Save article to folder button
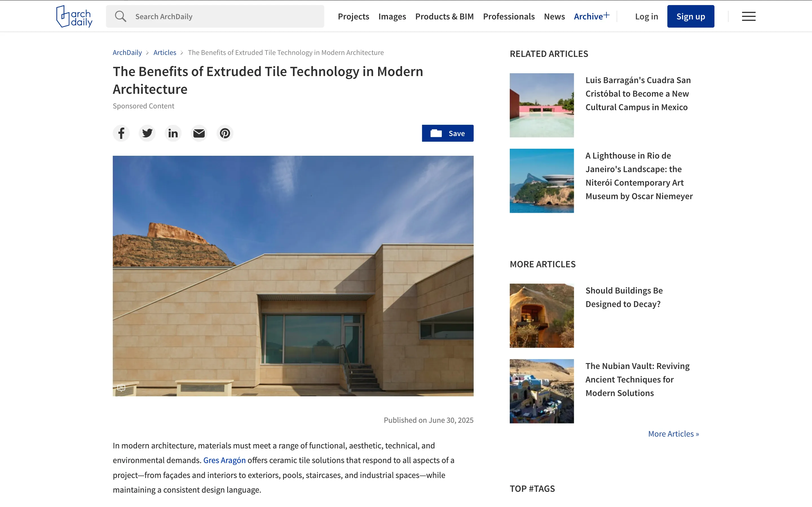Screen dimensions: 812x507 point(448,133)
